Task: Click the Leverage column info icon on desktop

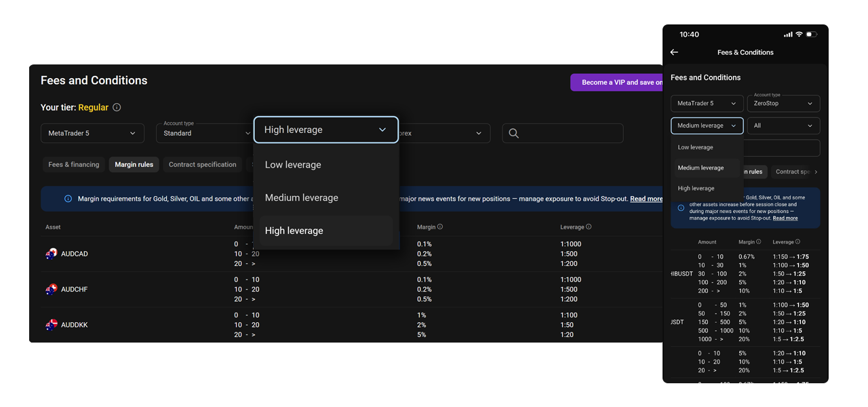Action: coord(589,227)
